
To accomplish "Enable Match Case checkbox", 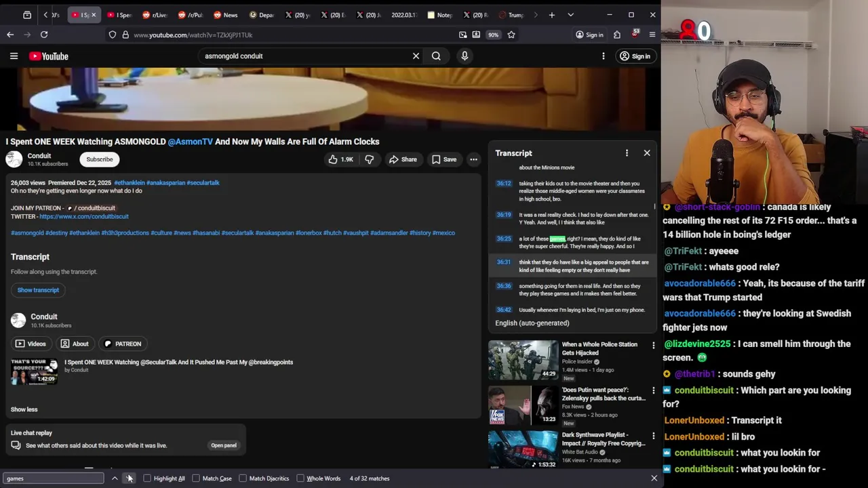I will (196, 479).
